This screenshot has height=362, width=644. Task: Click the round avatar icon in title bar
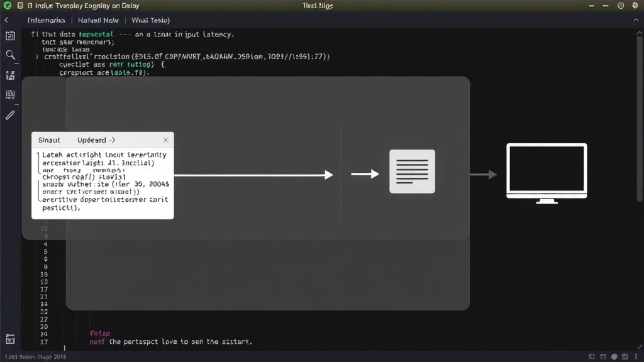tap(635, 6)
